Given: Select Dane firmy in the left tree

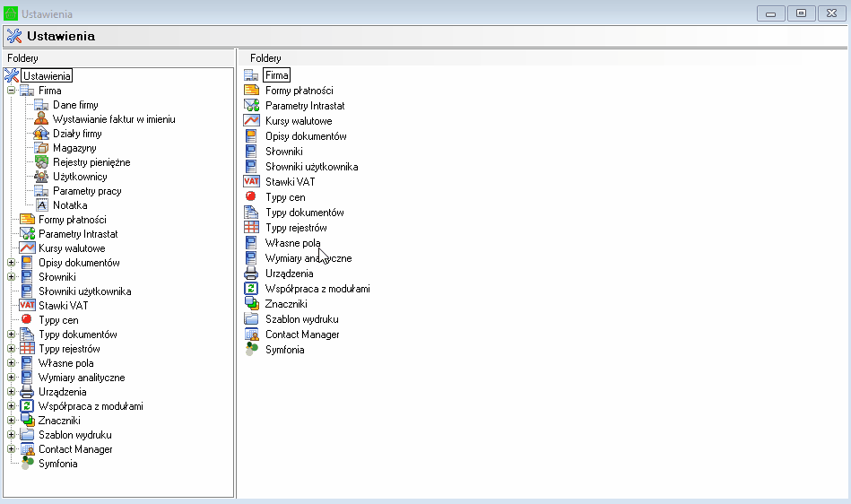Looking at the screenshot, I should click(x=75, y=105).
